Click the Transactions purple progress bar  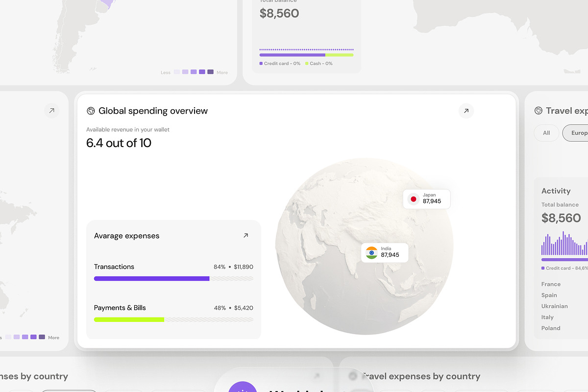[x=152, y=278]
